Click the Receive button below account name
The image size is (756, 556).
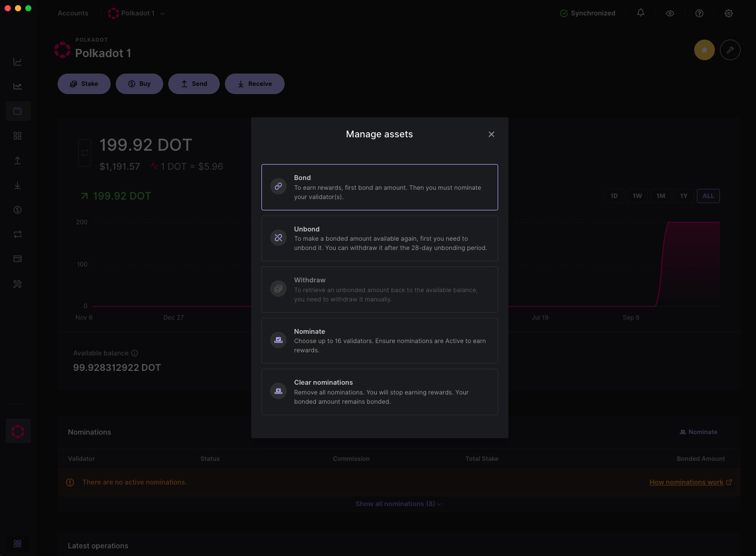[255, 84]
